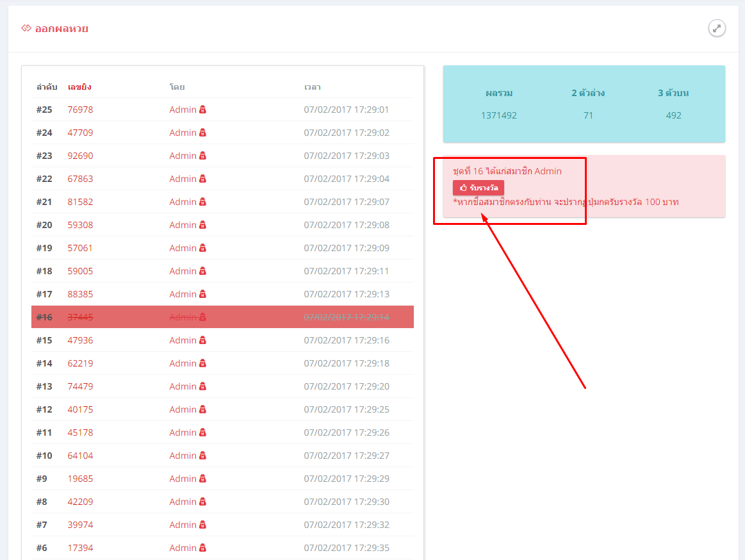745x560 pixels.
Task: Click admin badge icon in row #25
Action: (x=202, y=110)
